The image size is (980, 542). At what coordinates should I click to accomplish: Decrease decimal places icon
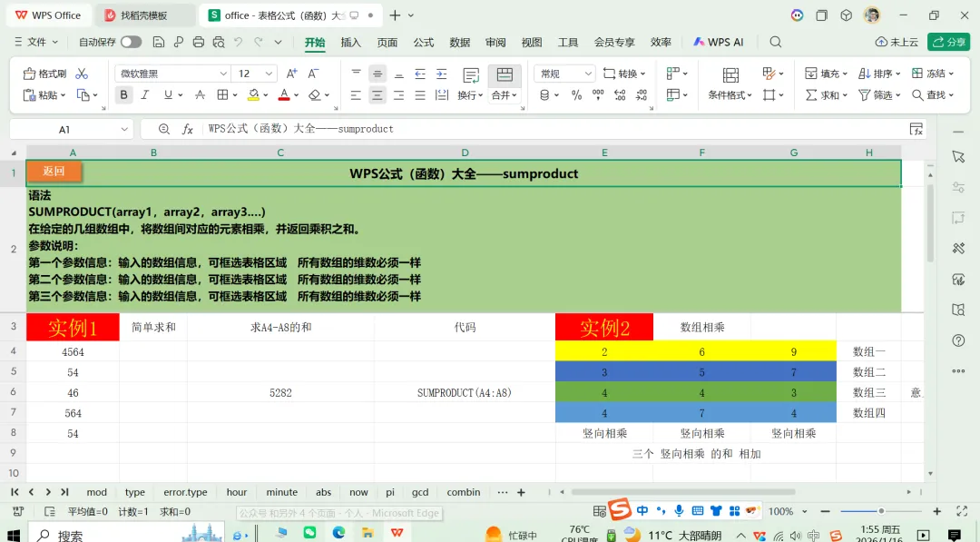click(x=642, y=95)
